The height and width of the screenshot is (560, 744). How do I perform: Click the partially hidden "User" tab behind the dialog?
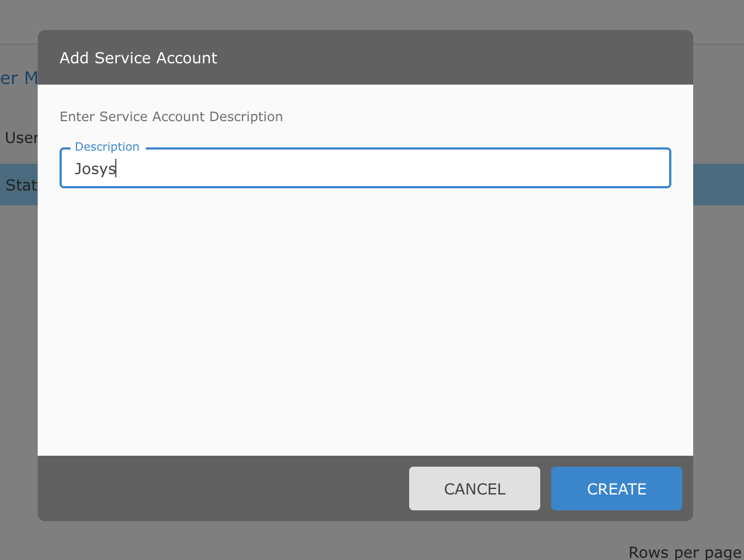[20, 138]
